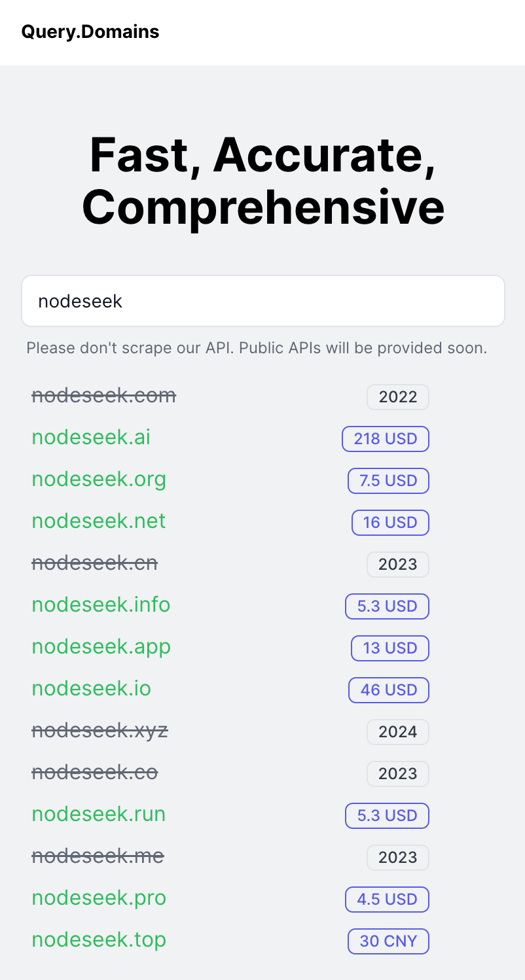The width and height of the screenshot is (525, 980).
Task: Click the strikethrough nodeseek.cn domain entry
Action: 94,563
